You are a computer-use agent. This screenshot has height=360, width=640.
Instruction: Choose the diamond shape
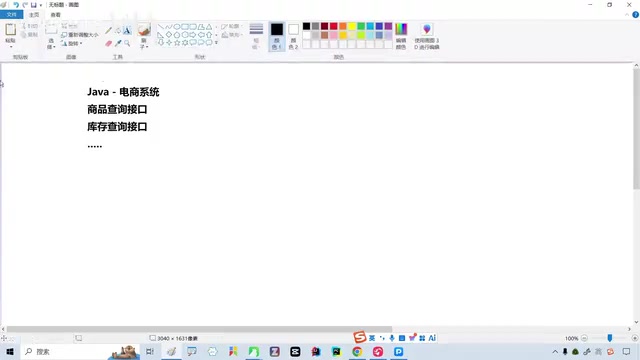tap(169, 35)
